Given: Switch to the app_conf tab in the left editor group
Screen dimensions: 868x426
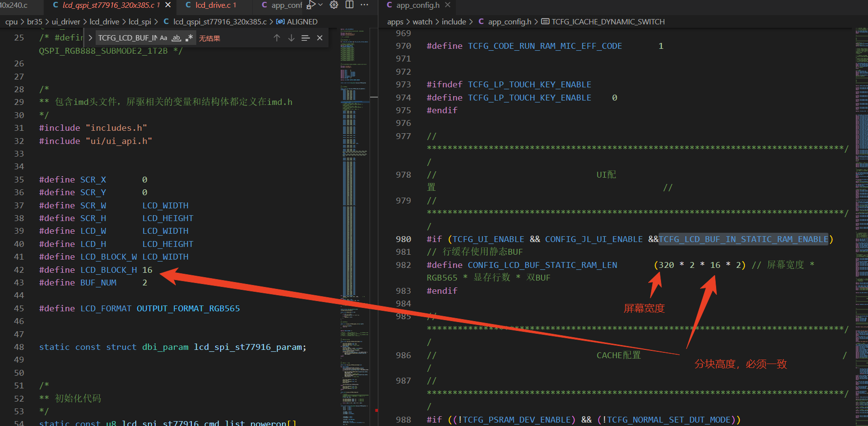Looking at the screenshot, I should [x=282, y=5].
